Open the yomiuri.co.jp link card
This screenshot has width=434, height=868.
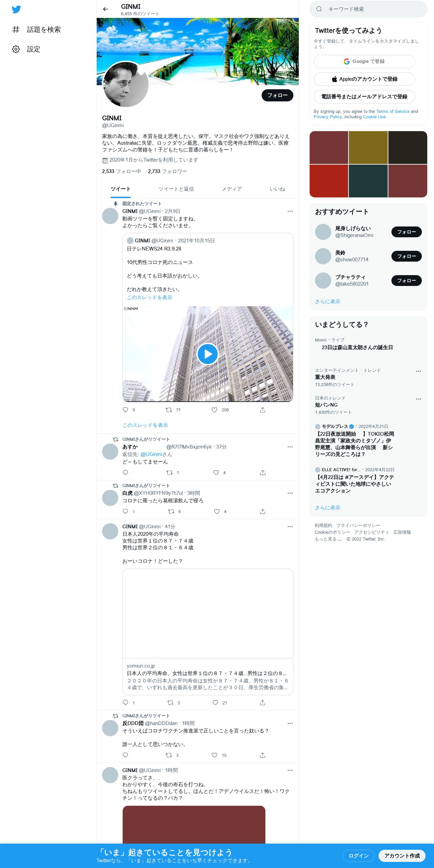click(208, 632)
